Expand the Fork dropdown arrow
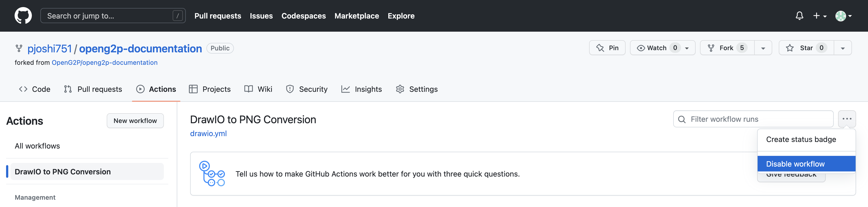Image resolution: width=868 pixels, height=207 pixels. (x=763, y=48)
